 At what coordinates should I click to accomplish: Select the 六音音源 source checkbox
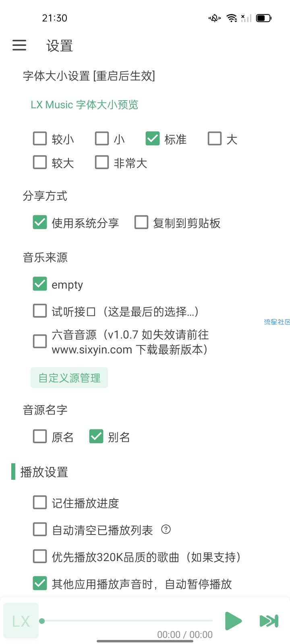point(39,341)
